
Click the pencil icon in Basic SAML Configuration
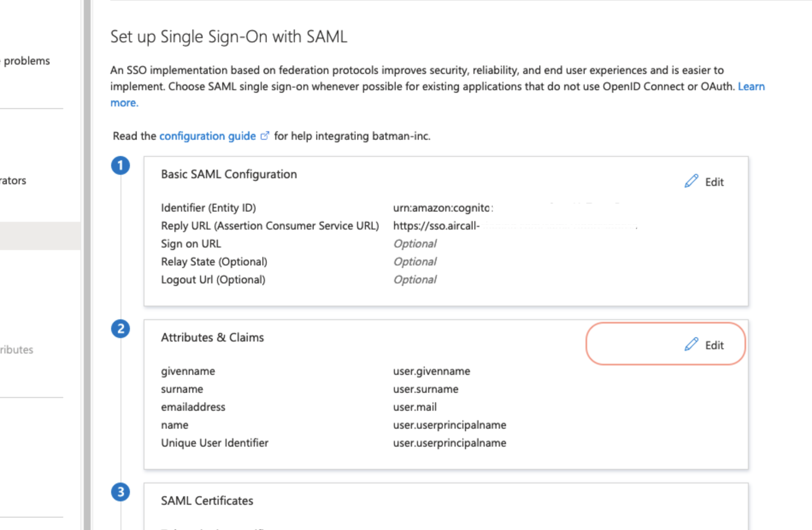tap(691, 181)
